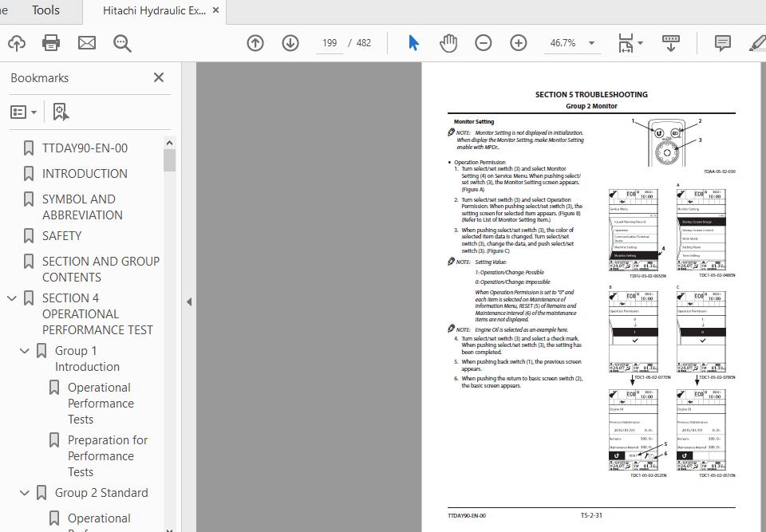Open fit page options dropdown arrow

pyautogui.click(x=641, y=43)
